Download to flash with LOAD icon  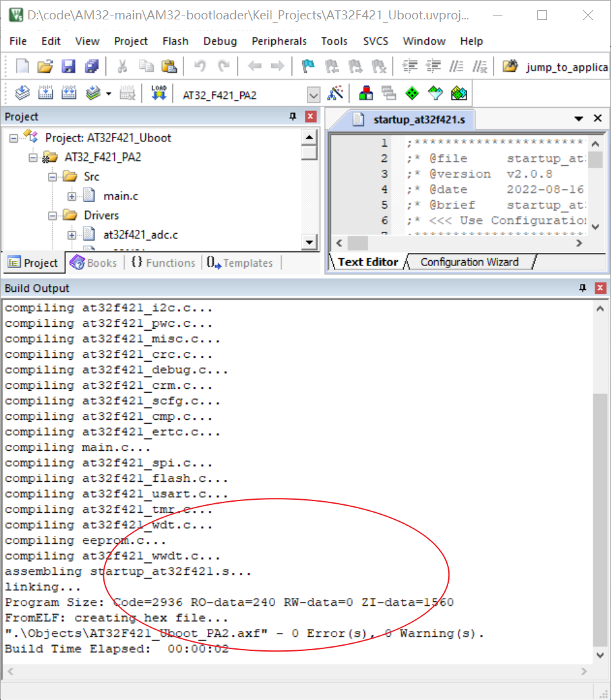[158, 93]
